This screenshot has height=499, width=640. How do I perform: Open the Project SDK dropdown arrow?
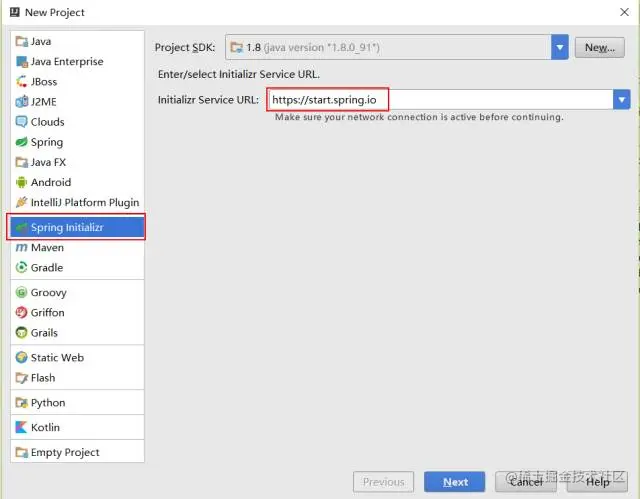[560, 47]
